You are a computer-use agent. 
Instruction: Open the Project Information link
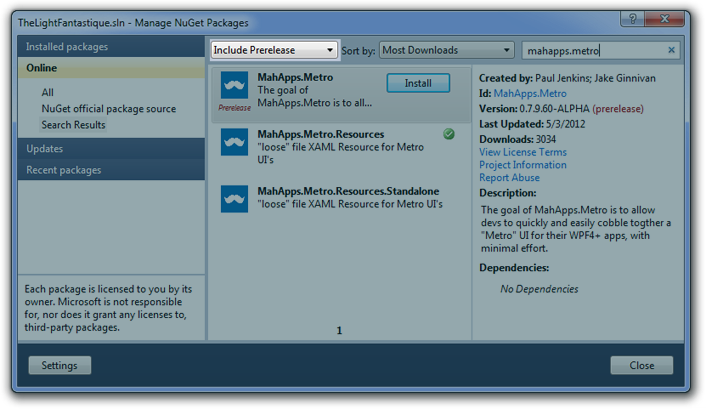[522, 165]
